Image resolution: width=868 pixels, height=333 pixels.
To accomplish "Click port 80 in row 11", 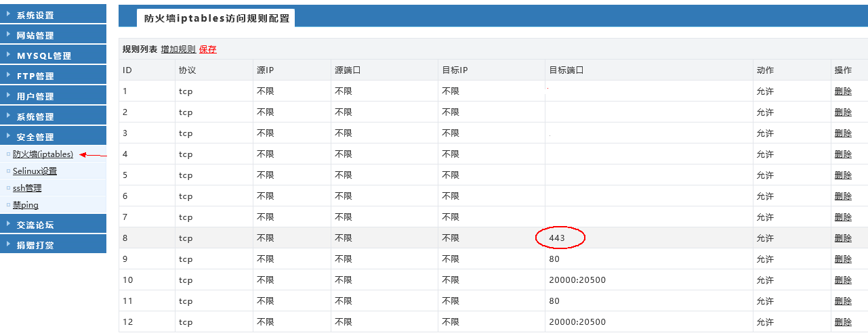I will click(554, 301).
